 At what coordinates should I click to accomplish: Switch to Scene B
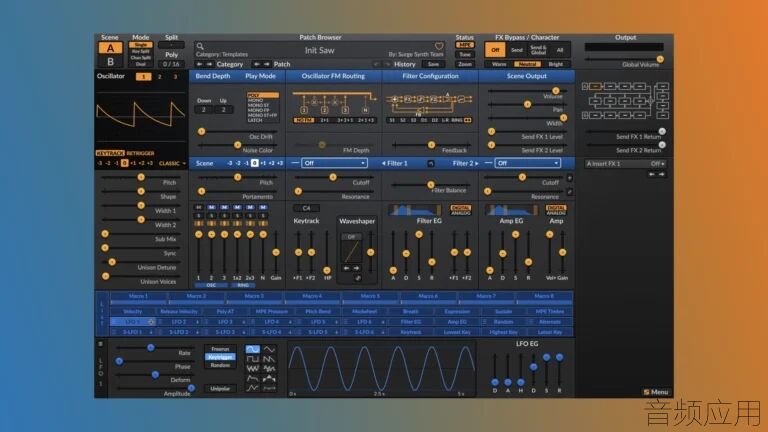[110, 62]
